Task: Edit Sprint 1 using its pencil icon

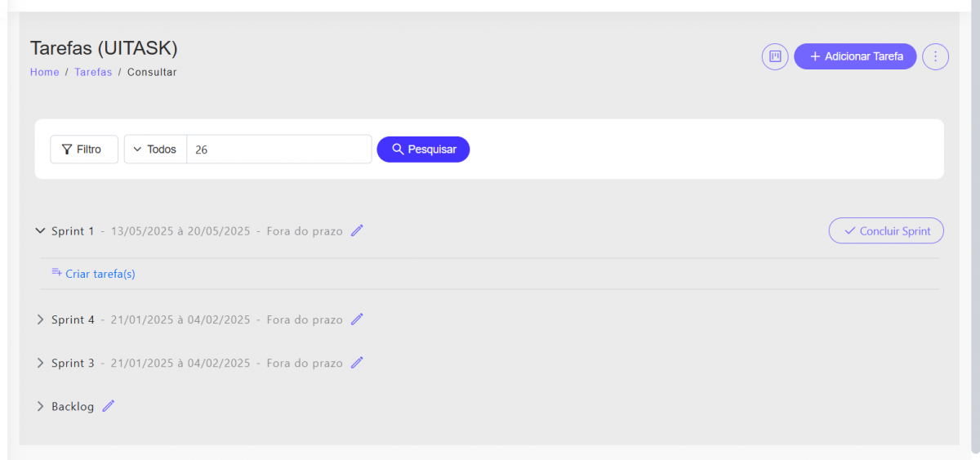Action: [357, 230]
